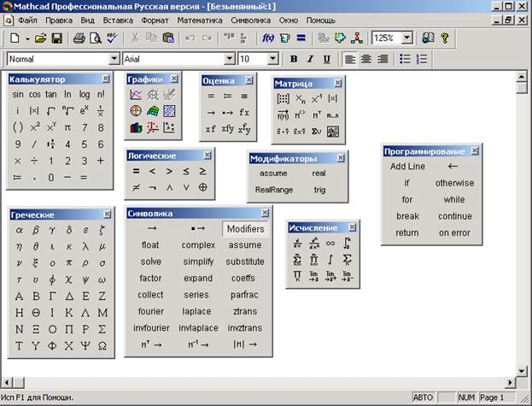Click the pi key in Калькулятор palette

coord(67,127)
